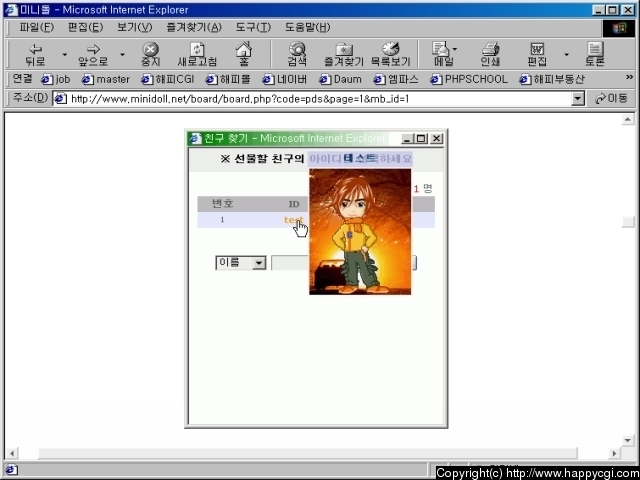Click the Print (인쇄) toolbar icon

coord(490,55)
